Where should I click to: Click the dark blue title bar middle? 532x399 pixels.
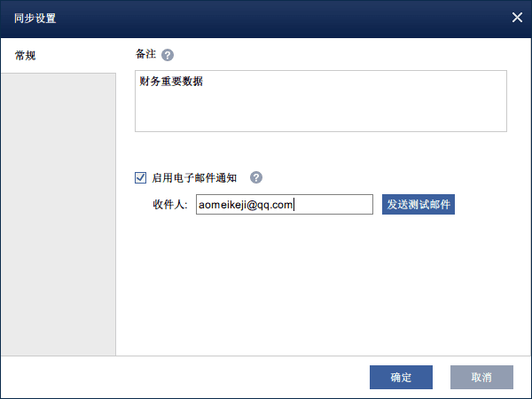(266, 17)
